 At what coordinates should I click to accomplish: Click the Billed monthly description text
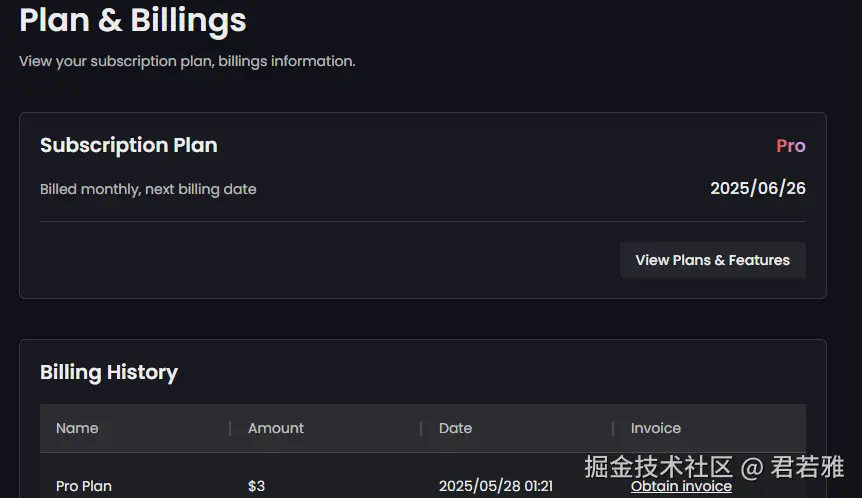tap(148, 189)
